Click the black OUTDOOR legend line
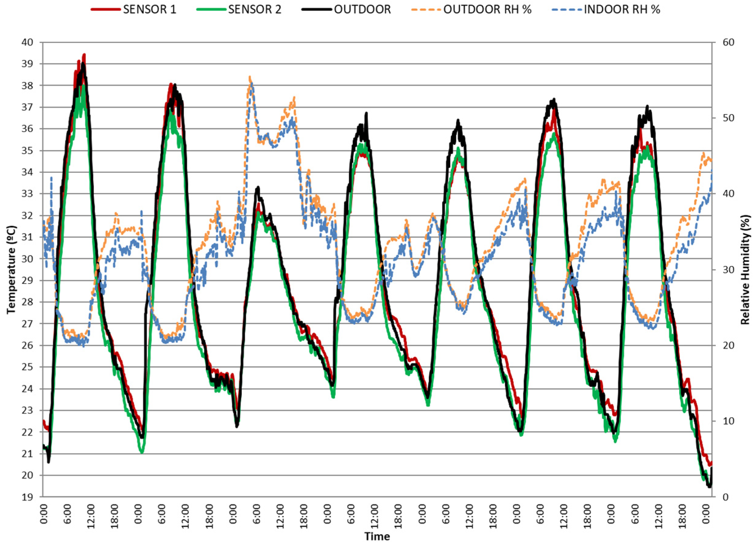The width and height of the screenshot is (756, 548). pos(317,10)
